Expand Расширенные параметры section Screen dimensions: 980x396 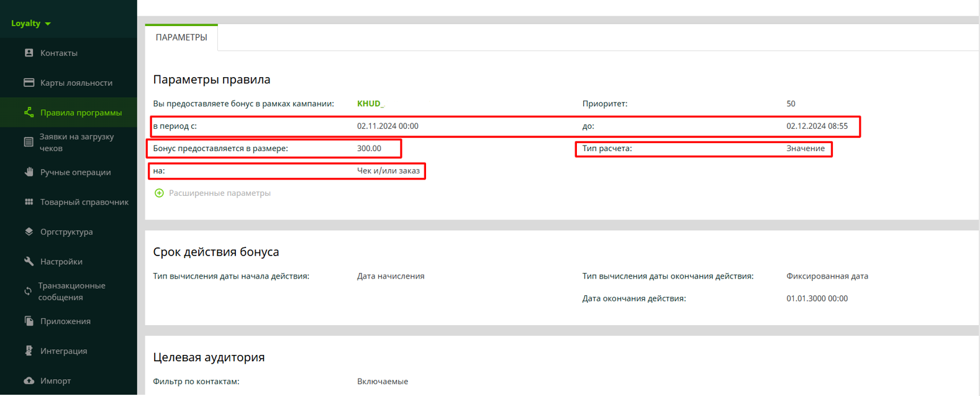(219, 193)
